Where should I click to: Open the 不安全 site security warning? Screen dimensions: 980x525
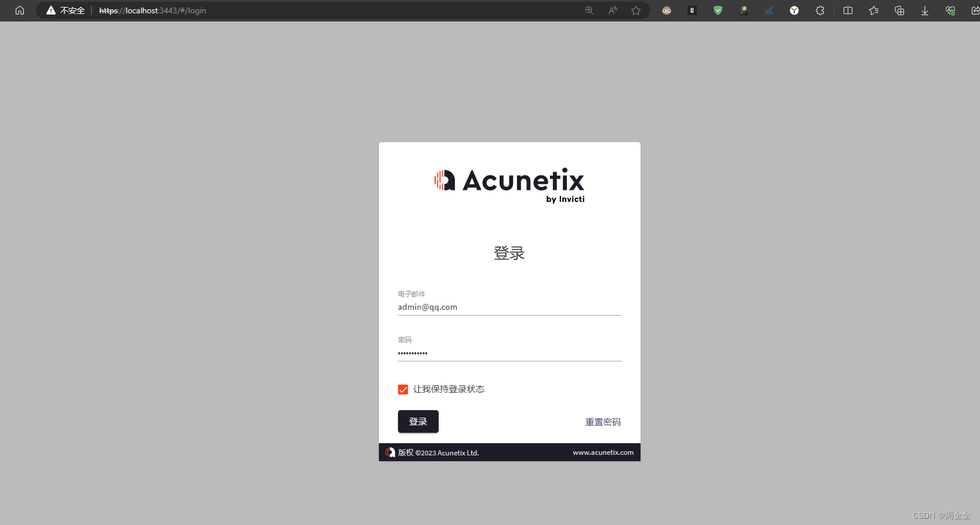point(66,10)
